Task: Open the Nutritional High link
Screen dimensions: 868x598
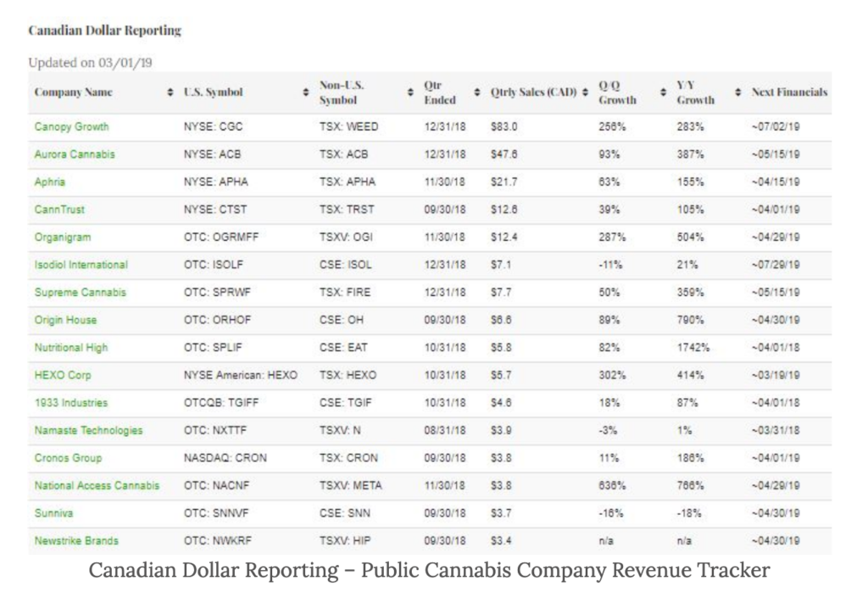Action: coord(71,348)
